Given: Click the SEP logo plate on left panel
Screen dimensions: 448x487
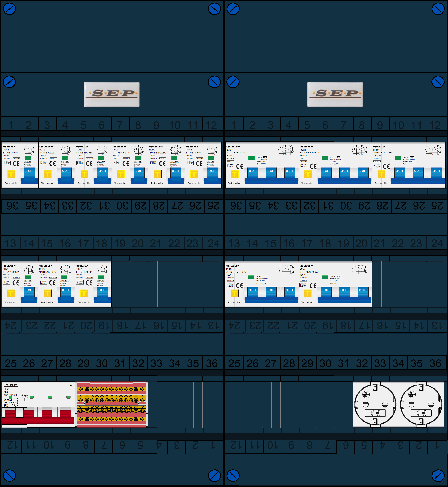Looking at the screenshot, I should pos(111,94).
